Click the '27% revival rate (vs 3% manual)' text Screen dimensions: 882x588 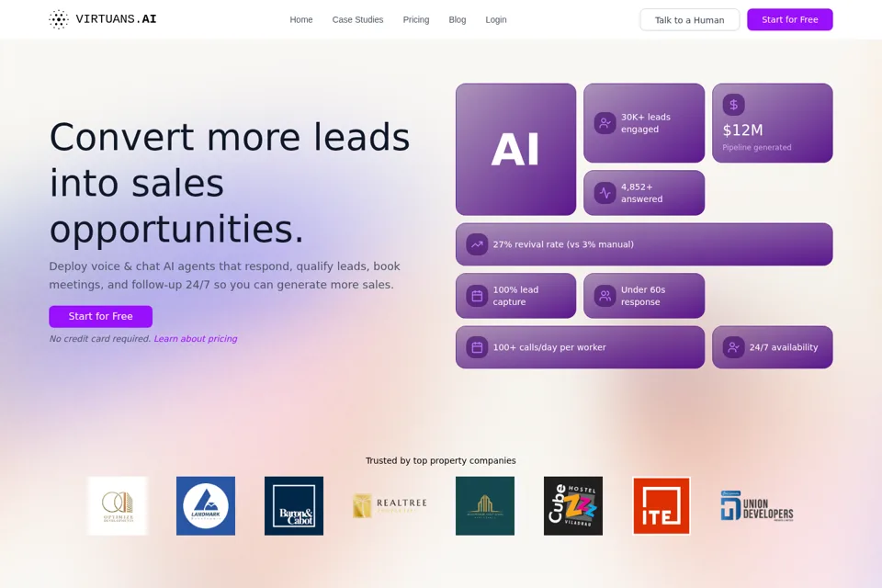(x=563, y=244)
